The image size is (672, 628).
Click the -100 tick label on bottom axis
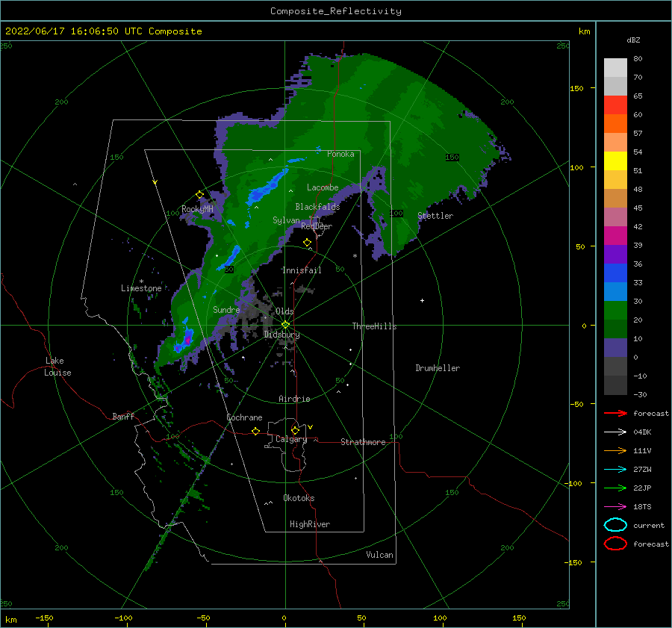[x=123, y=618]
